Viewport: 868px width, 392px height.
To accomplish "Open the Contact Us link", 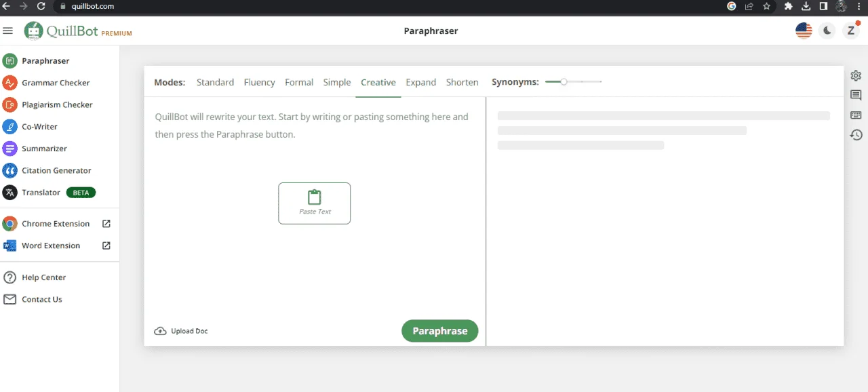I will coord(41,299).
